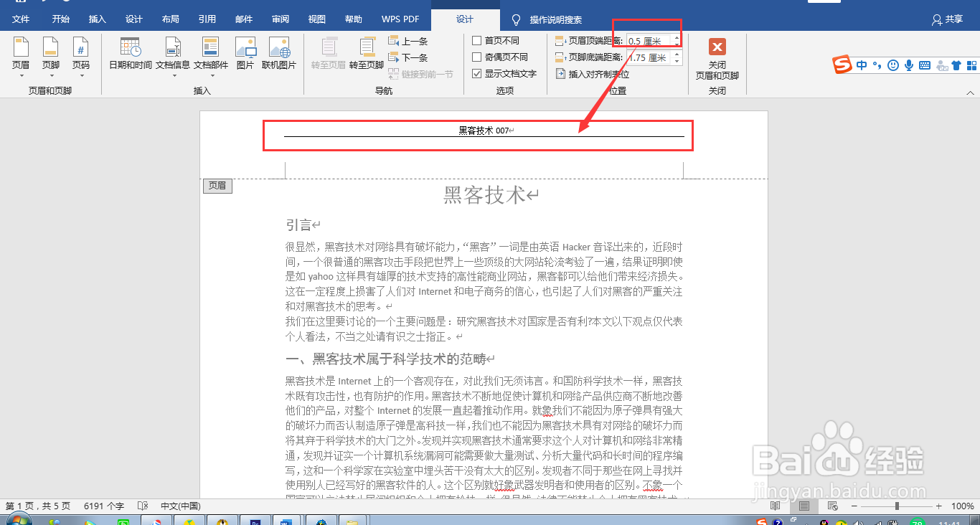Decrease 页眉顶端距离 with down arrow
The height and width of the screenshot is (525, 980).
tap(677, 44)
